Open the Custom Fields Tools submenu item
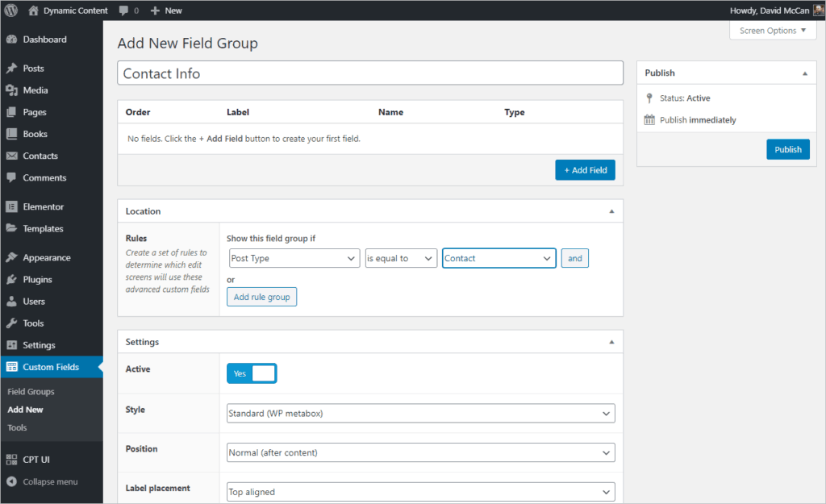 17,427
